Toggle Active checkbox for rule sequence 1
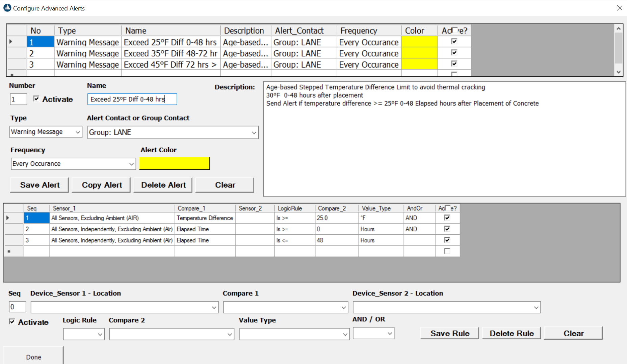This screenshot has width=627, height=364. 447,217
